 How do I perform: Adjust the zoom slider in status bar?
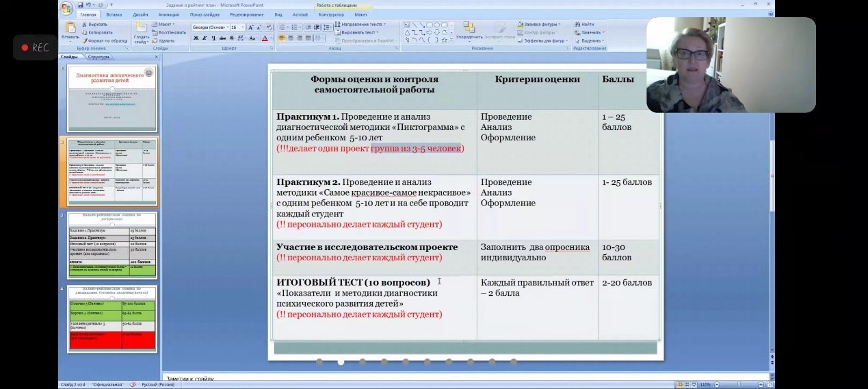739,384
